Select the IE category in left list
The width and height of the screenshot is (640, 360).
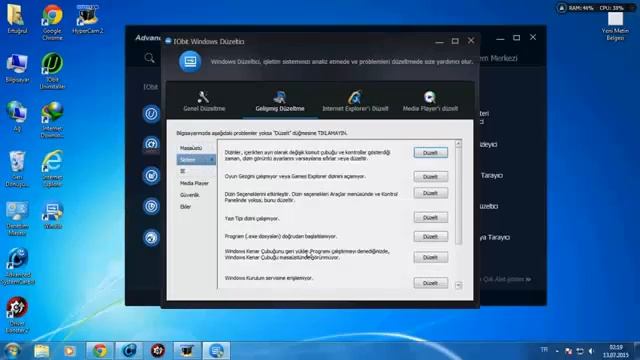click(183, 171)
